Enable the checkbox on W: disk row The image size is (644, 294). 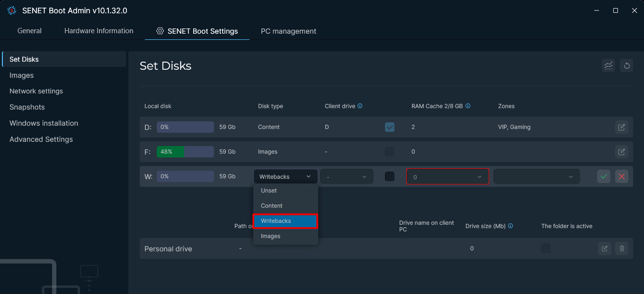click(x=390, y=176)
